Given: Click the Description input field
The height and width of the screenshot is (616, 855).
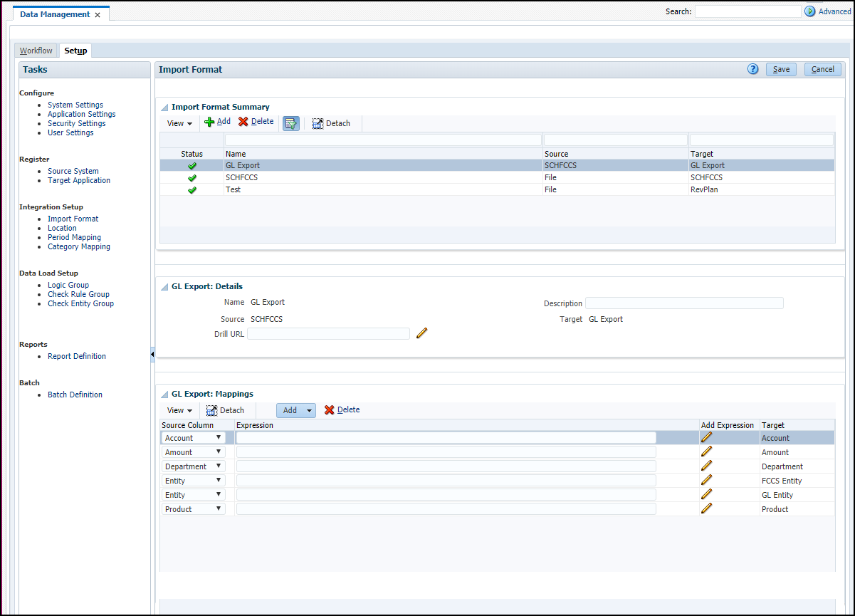Looking at the screenshot, I should pos(683,303).
